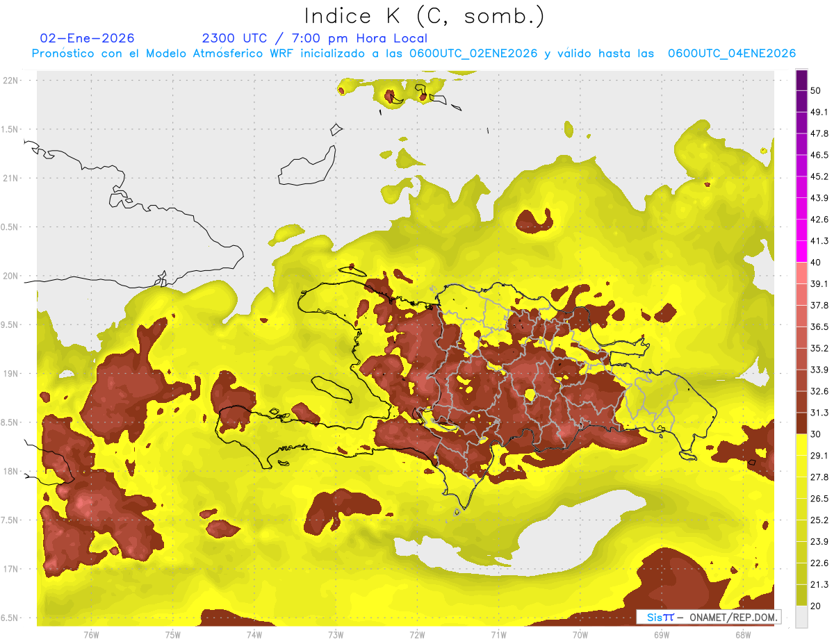Screen dimensions: 834x644
Task: Click the legend value '27.8'
Action: click(x=819, y=477)
